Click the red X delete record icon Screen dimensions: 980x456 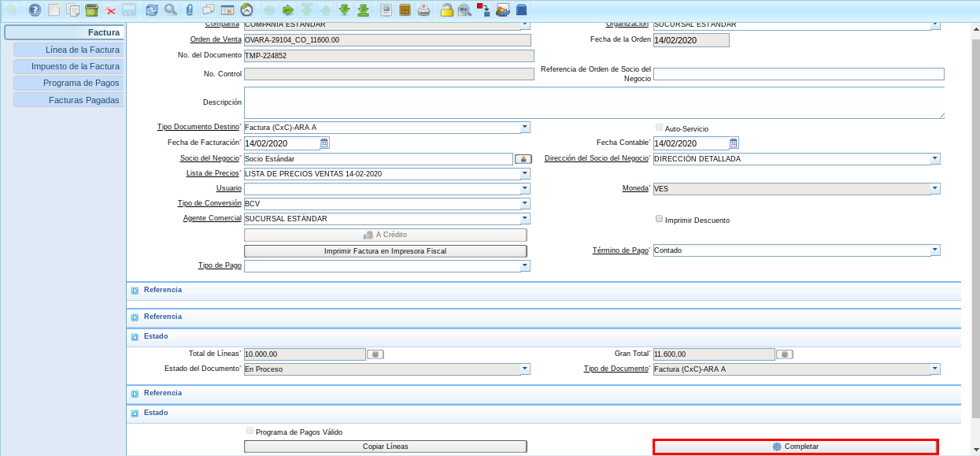(110, 10)
